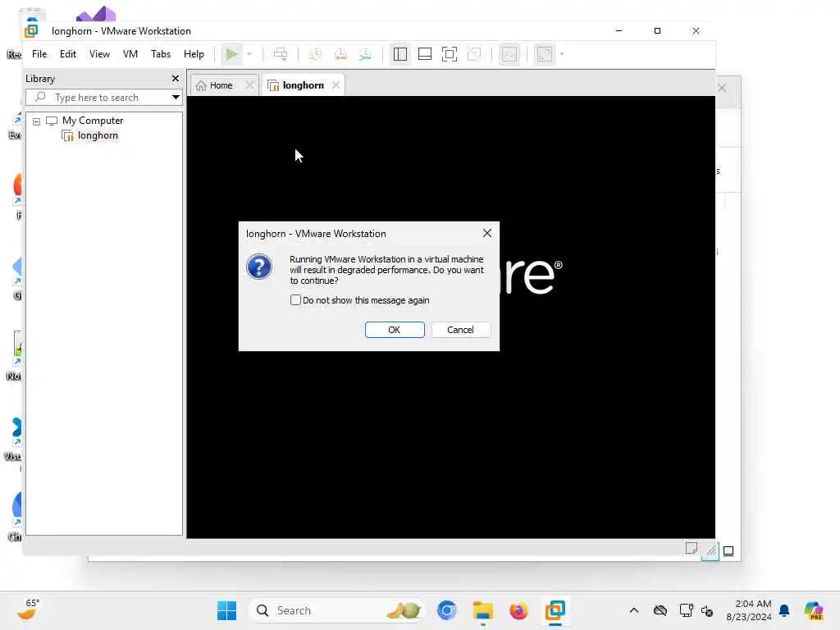Image resolution: width=840 pixels, height=630 pixels.
Task: Open the clock showing 2:04 AM
Action: click(748, 610)
